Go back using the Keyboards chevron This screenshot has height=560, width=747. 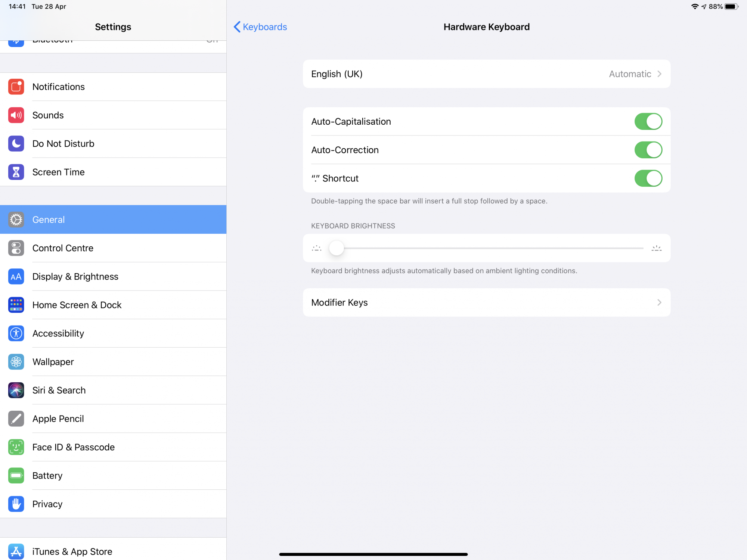tap(237, 27)
